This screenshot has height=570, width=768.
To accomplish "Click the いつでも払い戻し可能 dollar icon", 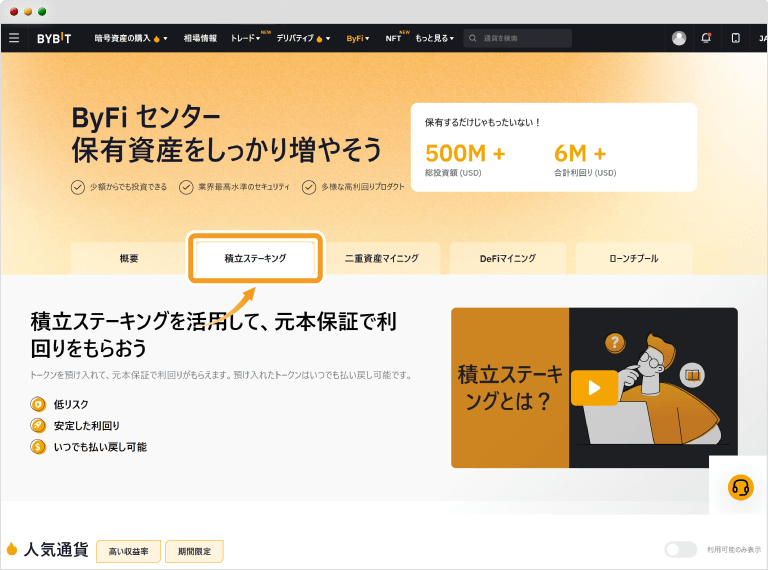I will point(38,447).
